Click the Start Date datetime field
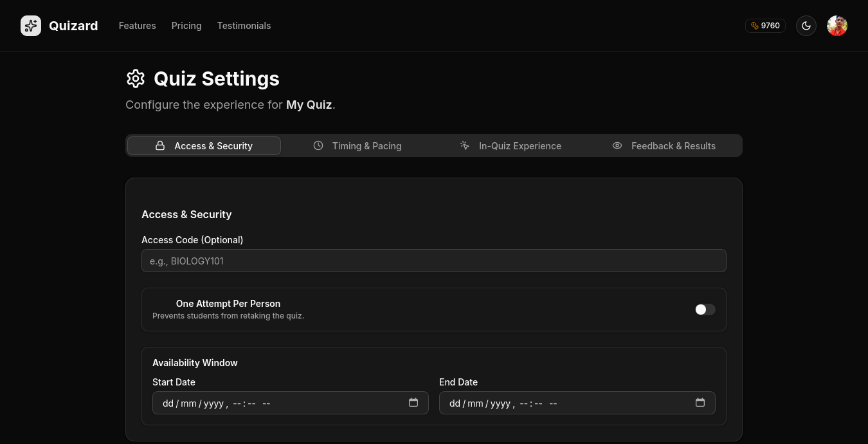 point(291,403)
